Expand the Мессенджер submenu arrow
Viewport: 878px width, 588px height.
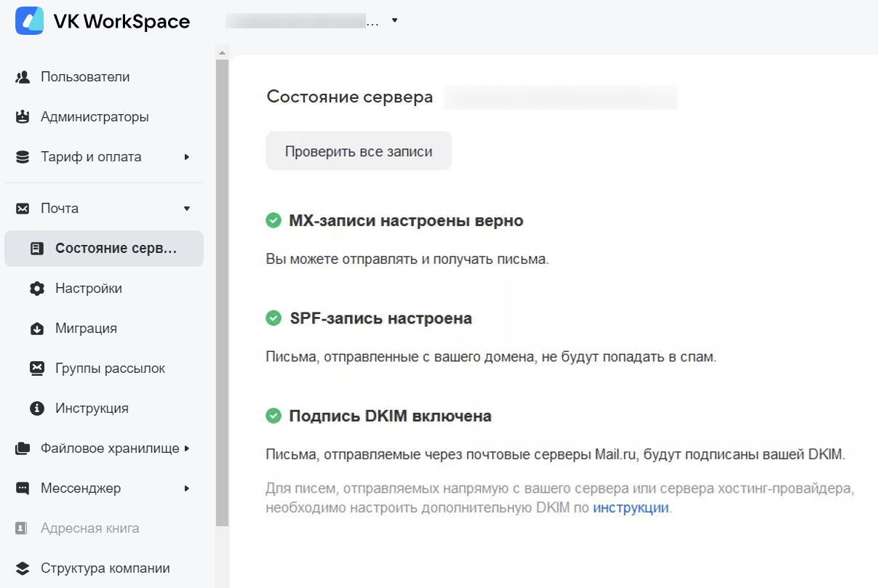(187, 488)
